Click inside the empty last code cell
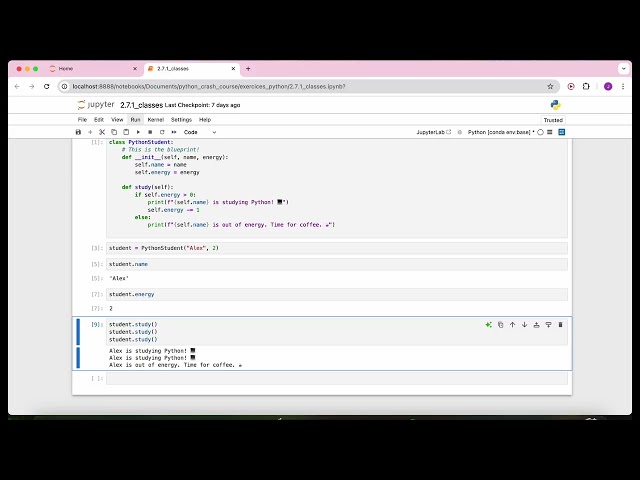 (x=337, y=378)
